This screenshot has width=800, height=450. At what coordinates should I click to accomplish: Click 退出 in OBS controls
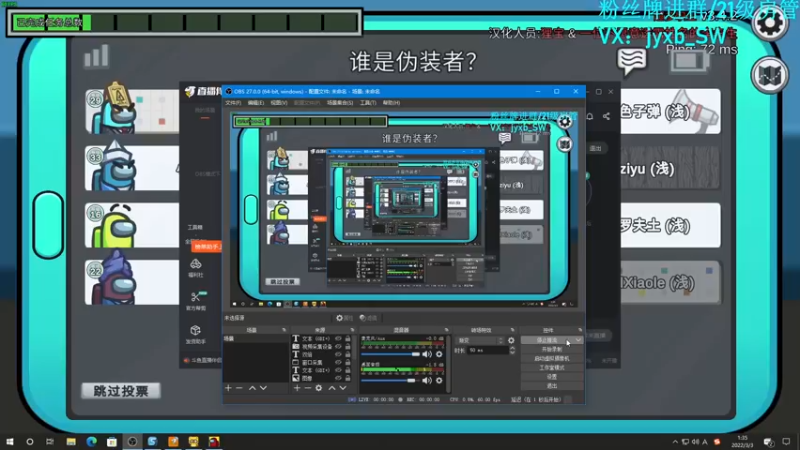pyautogui.click(x=552, y=386)
